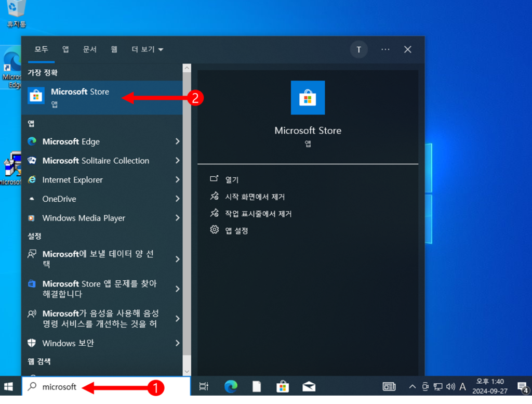Image resolution: width=532 pixels, height=404 pixels.
Task: Open search options ellipsis menu
Action: pyautogui.click(x=385, y=49)
